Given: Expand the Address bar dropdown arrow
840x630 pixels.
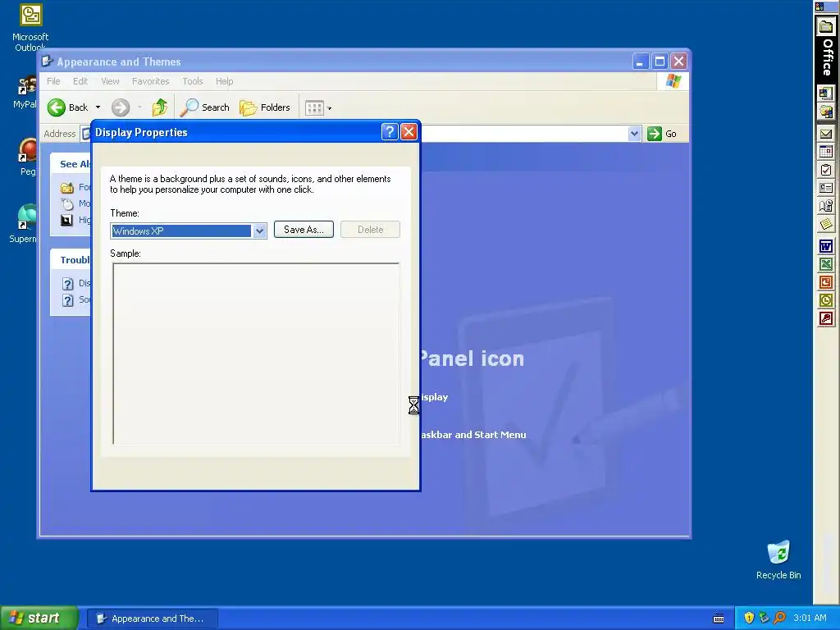Looking at the screenshot, I should (x=634, y=134).
